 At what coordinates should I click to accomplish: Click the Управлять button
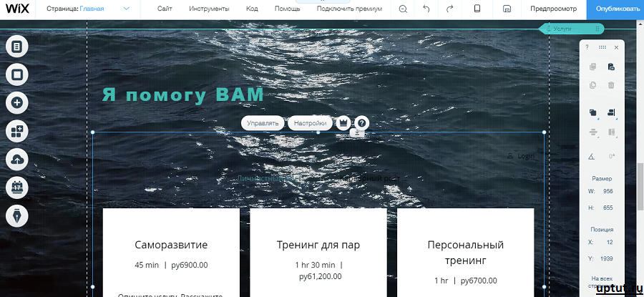tap(263, 123)
